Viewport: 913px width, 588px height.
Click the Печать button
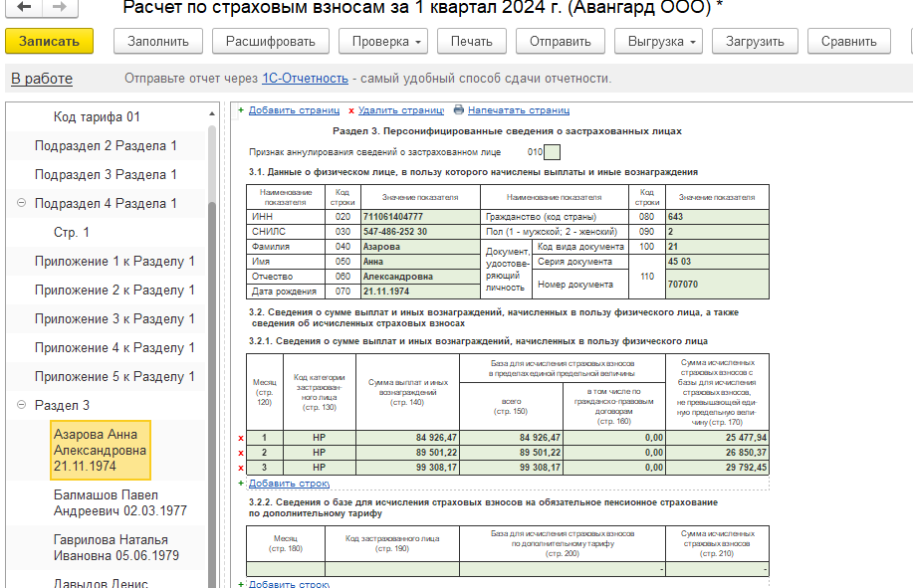coord(472,42)
